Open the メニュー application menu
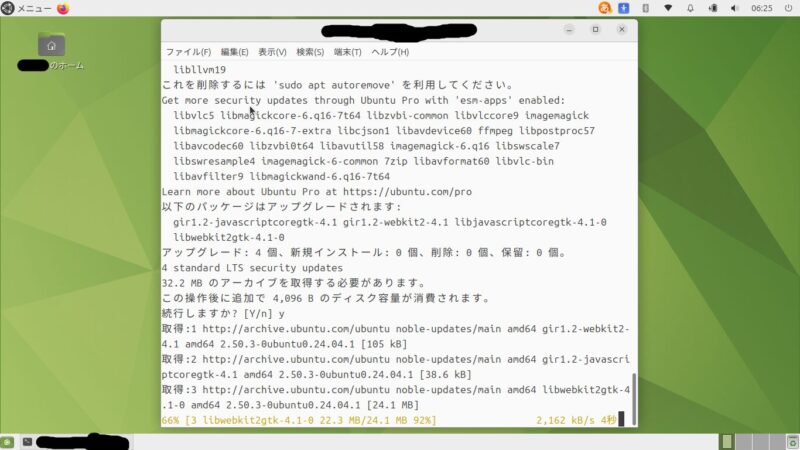 tap(27, 8)
